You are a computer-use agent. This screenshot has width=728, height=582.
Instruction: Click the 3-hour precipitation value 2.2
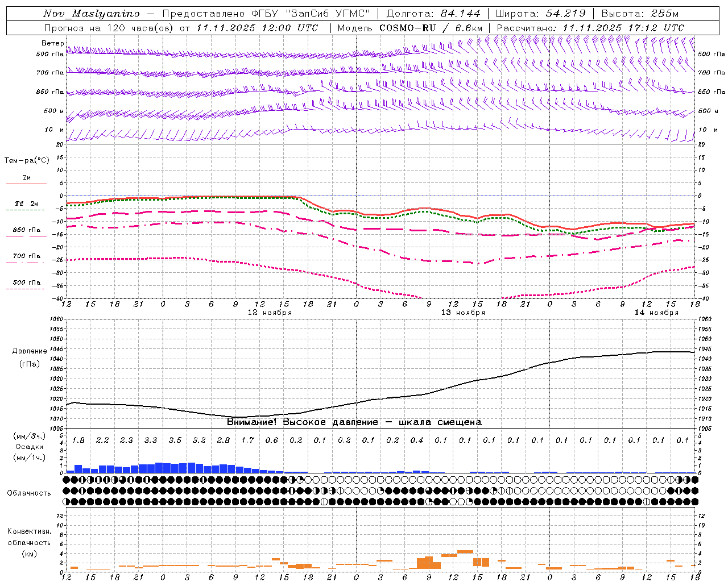click(102, 440)
